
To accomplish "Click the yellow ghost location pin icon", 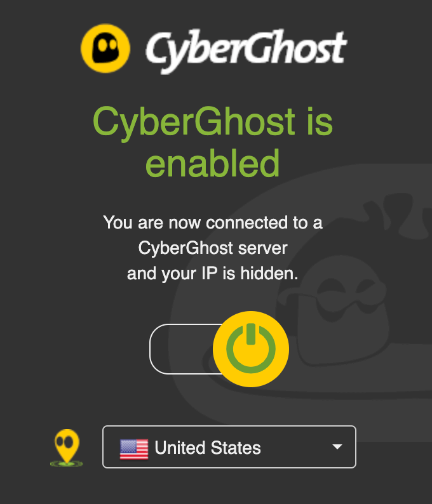I will coord(67,446).
